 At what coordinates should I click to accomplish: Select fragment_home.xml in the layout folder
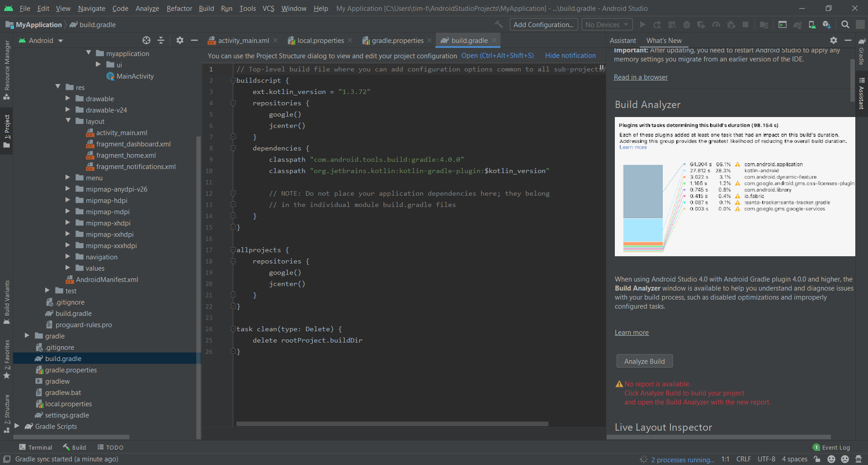click(126, 155)
